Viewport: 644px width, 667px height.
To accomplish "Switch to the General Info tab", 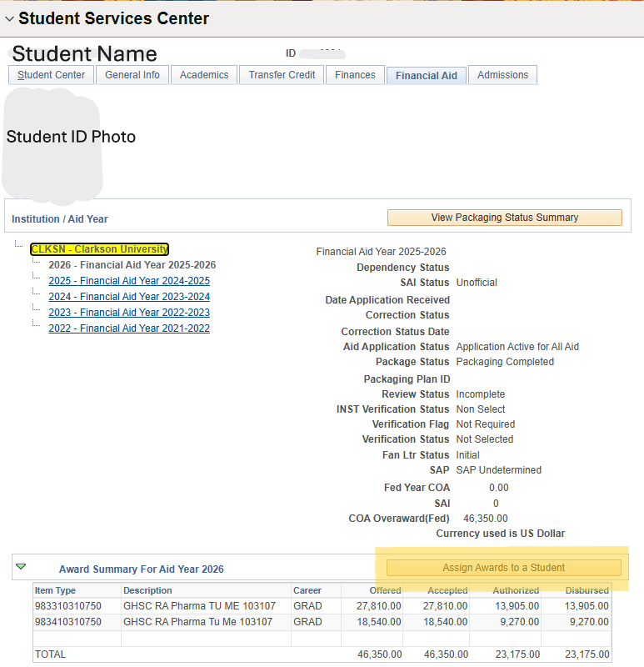I will [x=132, y=75].
